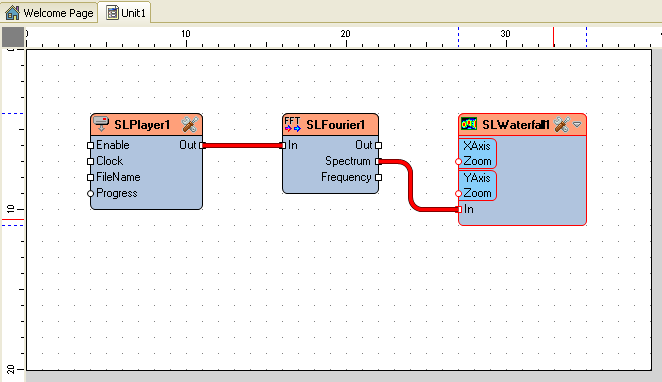Screen dimensions: 662x382
Task: Click the SLPlayer1 FileName input pin
Action: coord(90,178)
